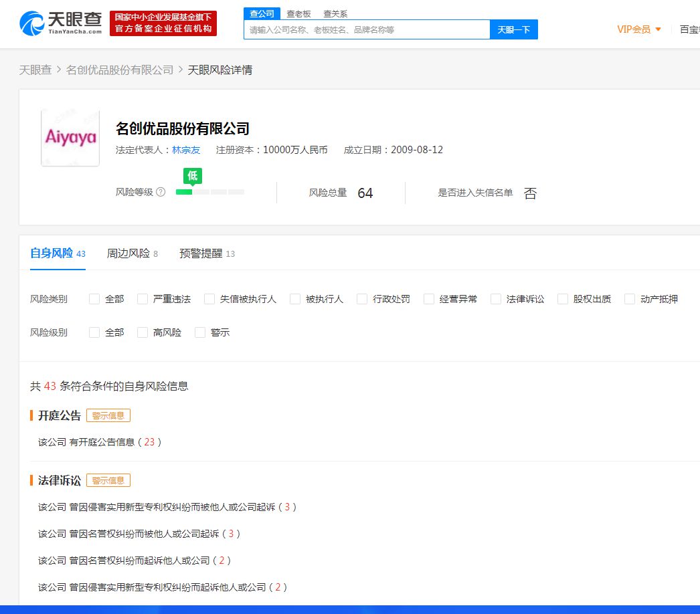Check the 警示 level filter

click(200, 332)
